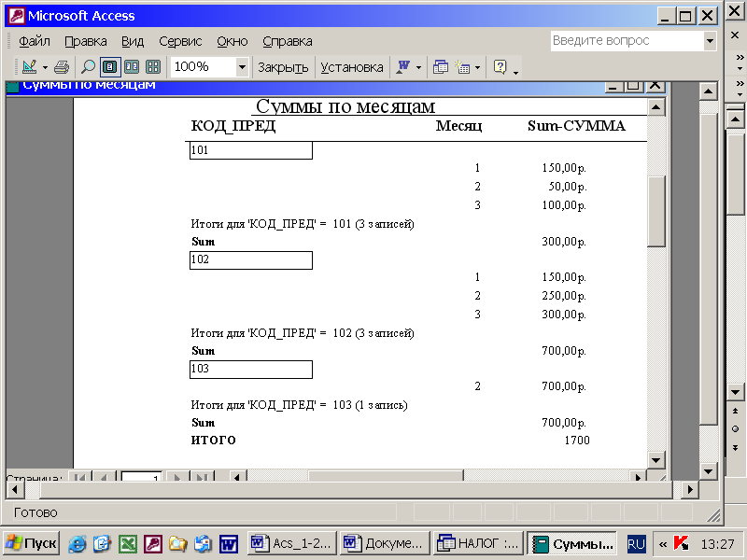Viewport: 747px width, 560px height.
Task: Open the Справка menu
Action: (288, 41)
